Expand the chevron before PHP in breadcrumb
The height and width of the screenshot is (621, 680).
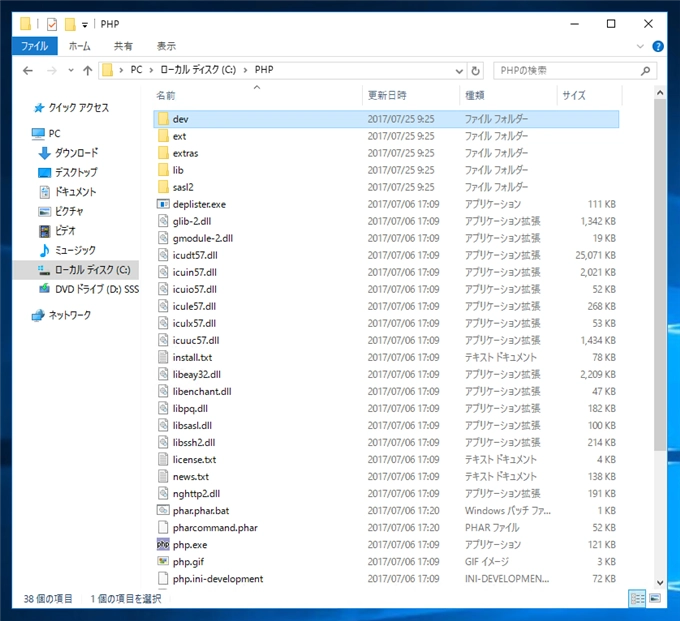click(245, 70)
